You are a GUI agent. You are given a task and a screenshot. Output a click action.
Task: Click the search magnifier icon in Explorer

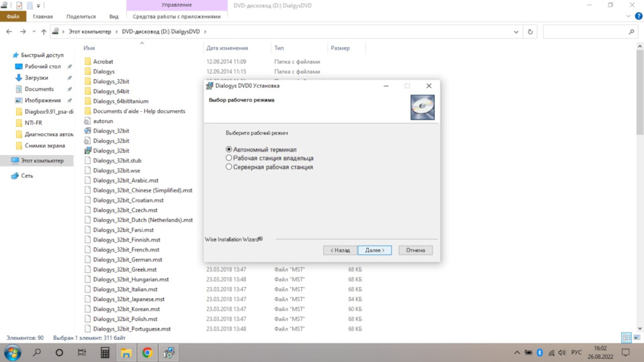point(631,32)
